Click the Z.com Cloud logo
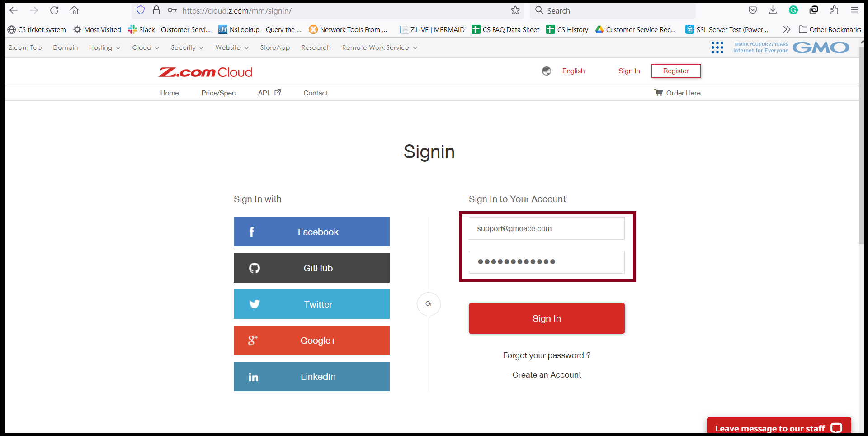The image size is (868, 436). (205, 72)
